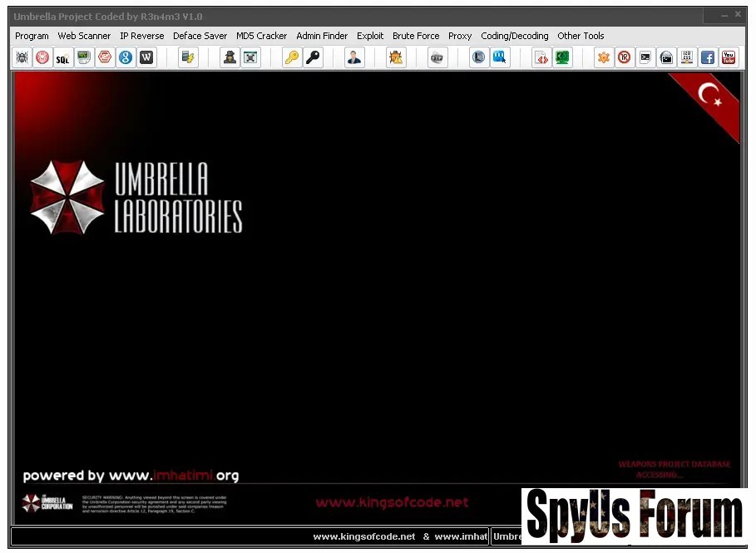Open the YouTube icon in toolbar

point(729,57)
